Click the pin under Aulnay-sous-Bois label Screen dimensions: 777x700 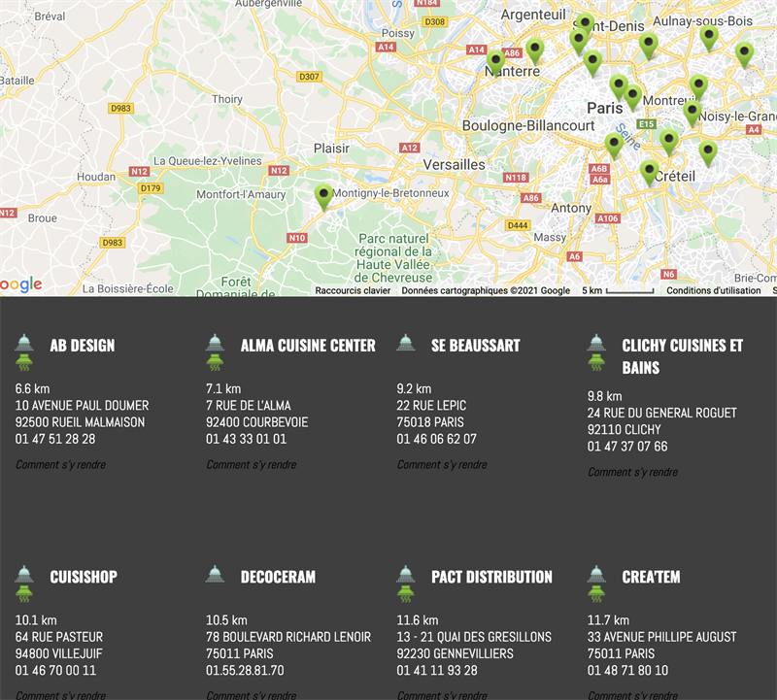click(x=709, y=39)
